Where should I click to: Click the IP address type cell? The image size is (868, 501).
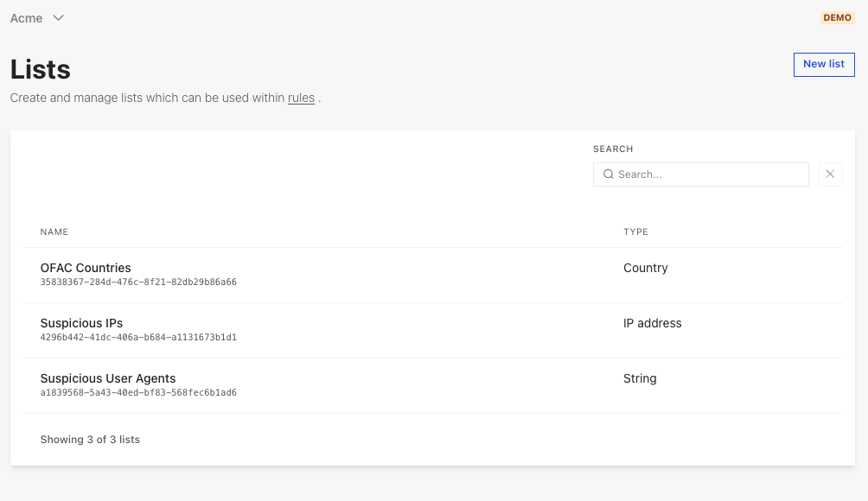tap(652, 323)
